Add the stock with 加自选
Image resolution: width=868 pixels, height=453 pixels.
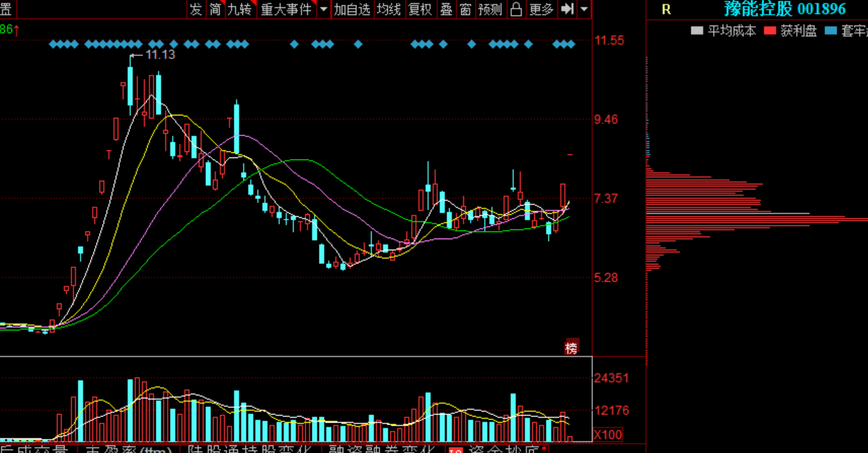click(x=352, y=9)
